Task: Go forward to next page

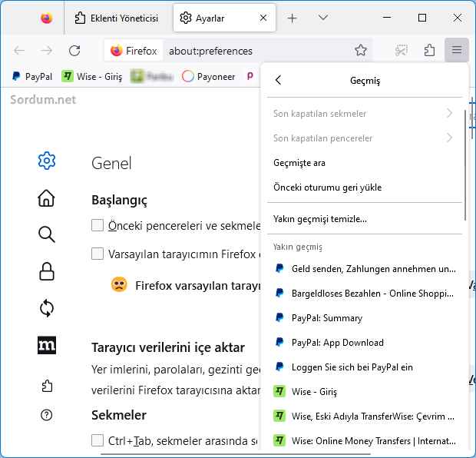Action: coord(47,51)
